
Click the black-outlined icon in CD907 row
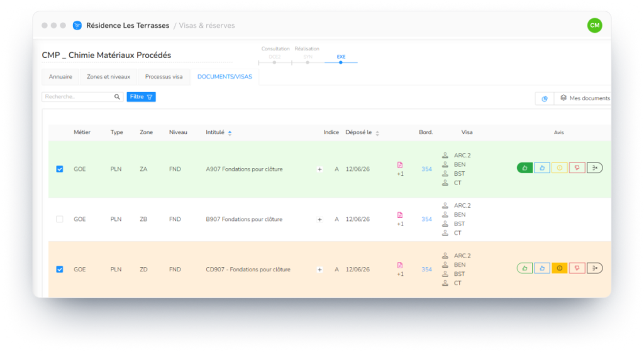(x=595, y=268)
